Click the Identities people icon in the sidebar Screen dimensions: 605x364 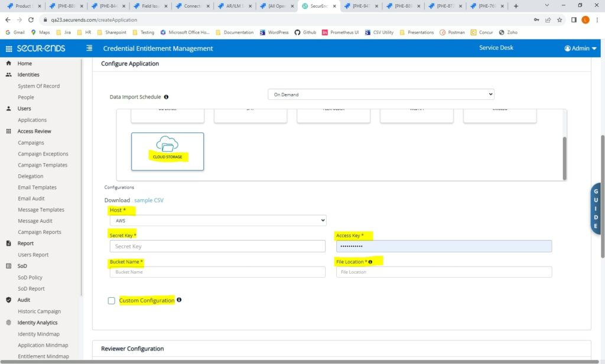pos(8,74)
